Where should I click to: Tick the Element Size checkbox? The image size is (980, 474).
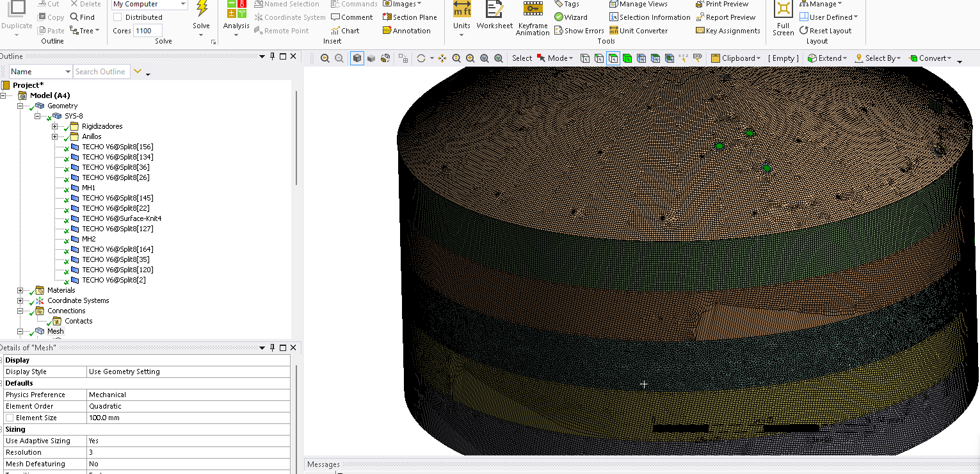click(10, 418)
